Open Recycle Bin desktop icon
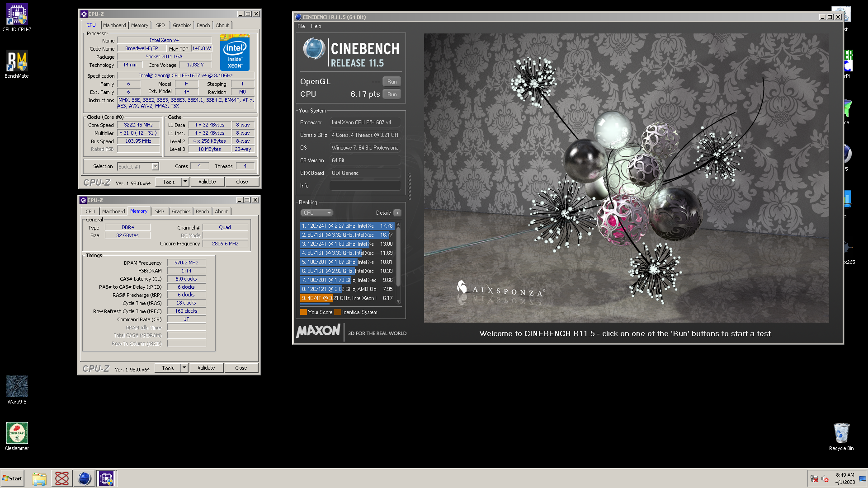This screenshot has width=868, height=488. point(841,436)
